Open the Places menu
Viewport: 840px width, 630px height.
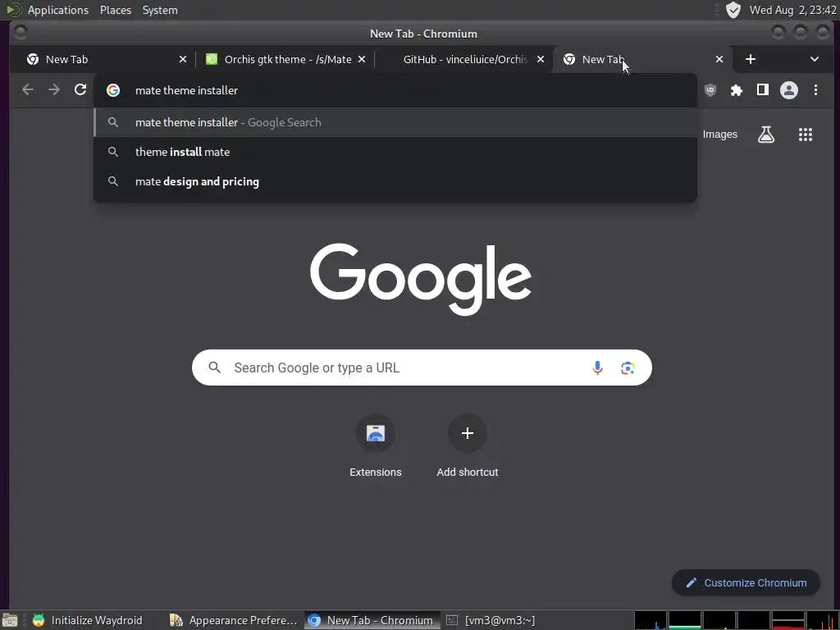coord(115,10)
